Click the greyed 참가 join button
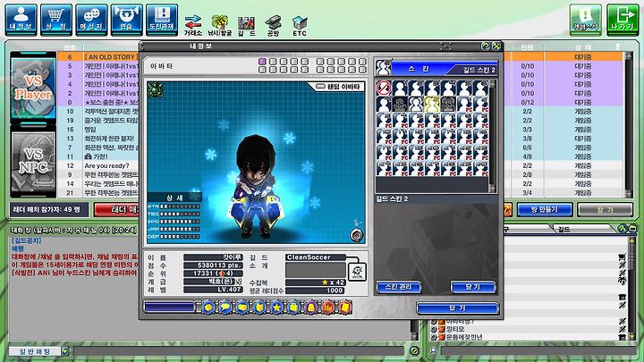Image resolution: width=644 pixels, height=362 pixels. click(x=605, y=210)
